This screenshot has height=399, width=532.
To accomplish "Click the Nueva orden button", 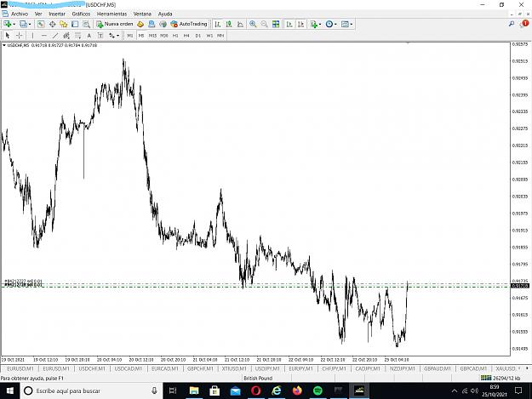I will click(x=115, y=24).
